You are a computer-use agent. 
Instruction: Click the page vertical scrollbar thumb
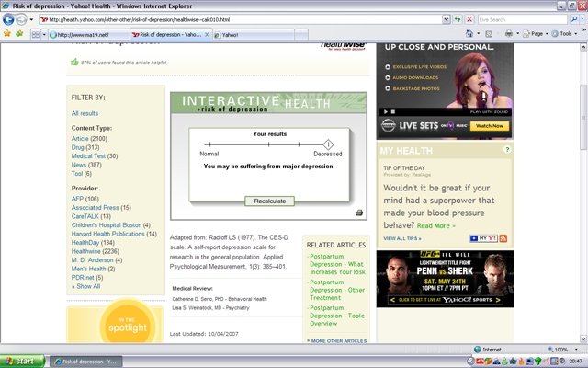pyautogui.click(x=583, y=117)
